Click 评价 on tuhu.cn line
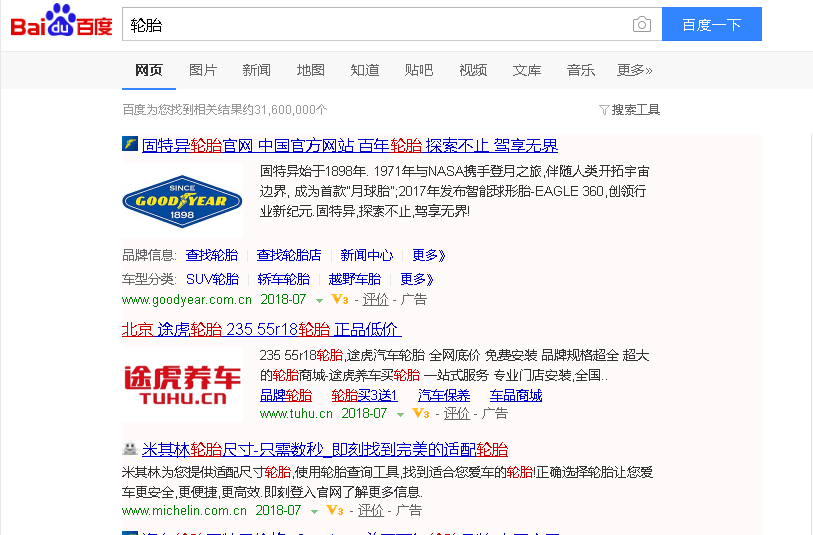Image resolution: width=813 pixels, height=535 pixels. coord(457,413)
